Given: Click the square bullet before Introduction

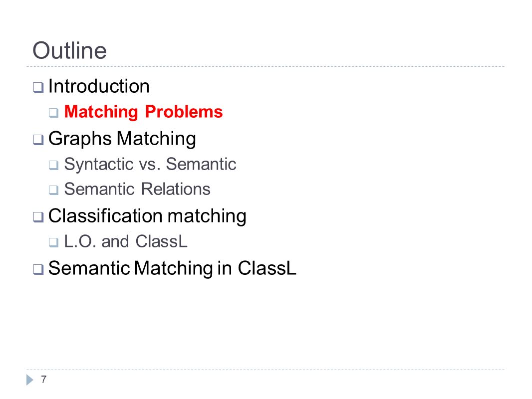Looking at the screenshot, I should coord(38,87).
